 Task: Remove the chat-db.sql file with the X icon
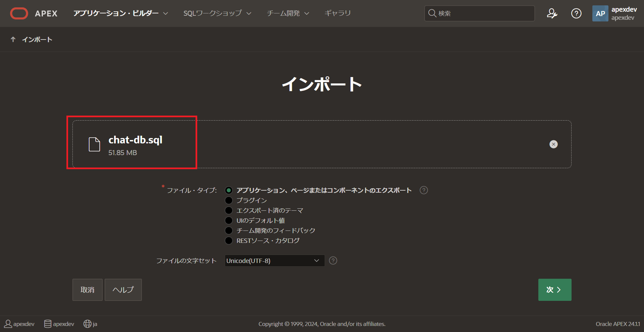pyautogui.click(x=553, y=144)
